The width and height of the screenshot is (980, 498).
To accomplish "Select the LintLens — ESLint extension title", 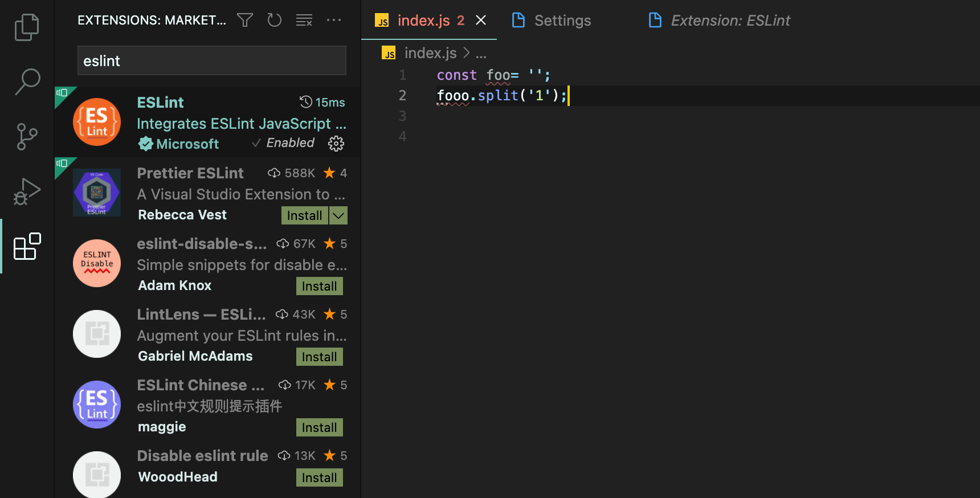I will (201, 315).
